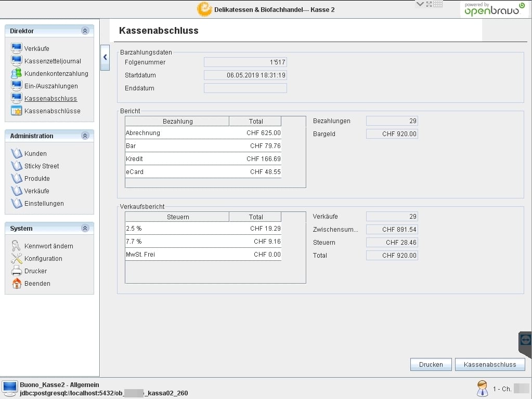
Task: Click the user avatar icon in status bar
Action: 482,389
